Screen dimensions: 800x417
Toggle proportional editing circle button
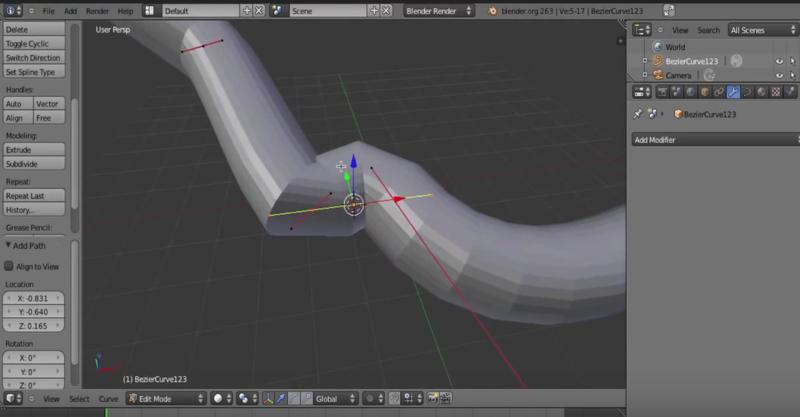374,399
